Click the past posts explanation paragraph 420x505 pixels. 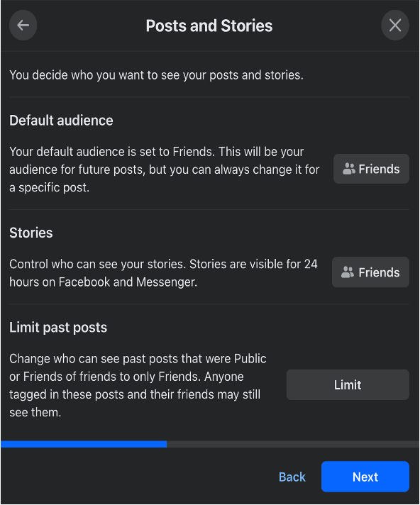[x=138, y=386]
